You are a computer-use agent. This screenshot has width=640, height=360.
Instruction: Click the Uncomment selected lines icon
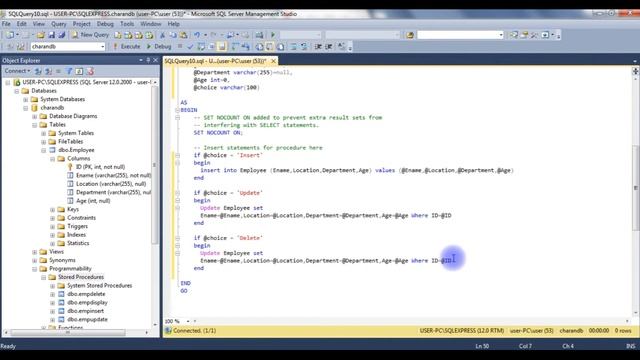tap(304, 47)
